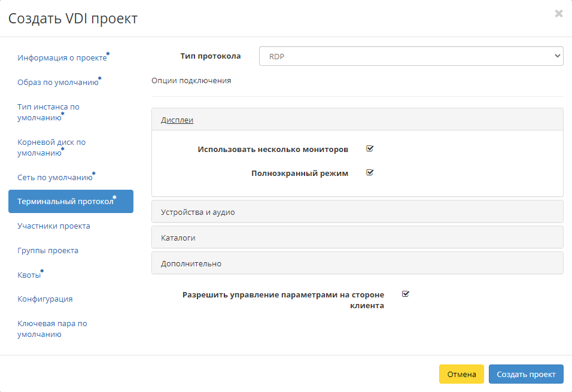Toggle 'Полноэкранный режим' checkbox
This screenshot has height=392, width=572.
[370, 173]
